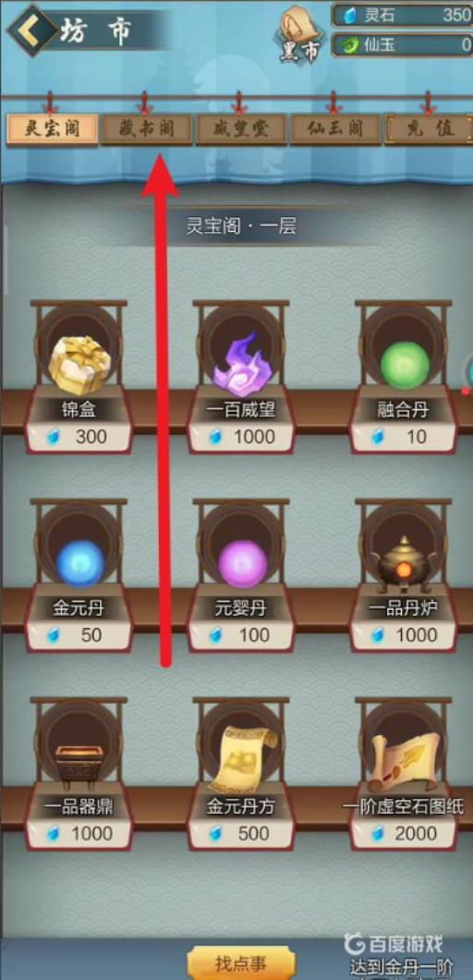Open the 仙玉阁 tab
The width and height of the screenshot is (473, 980).
[335, 129]
